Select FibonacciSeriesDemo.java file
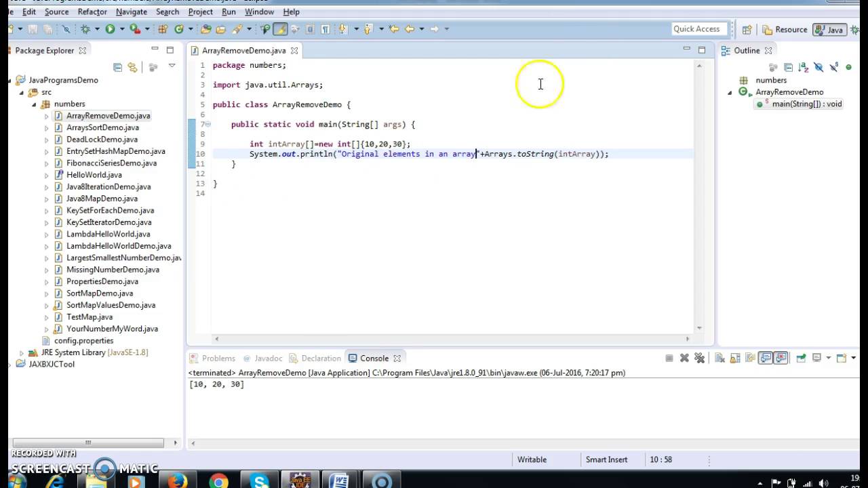Image resolution: width=868 pixels, height=488 pixels. 111,163
